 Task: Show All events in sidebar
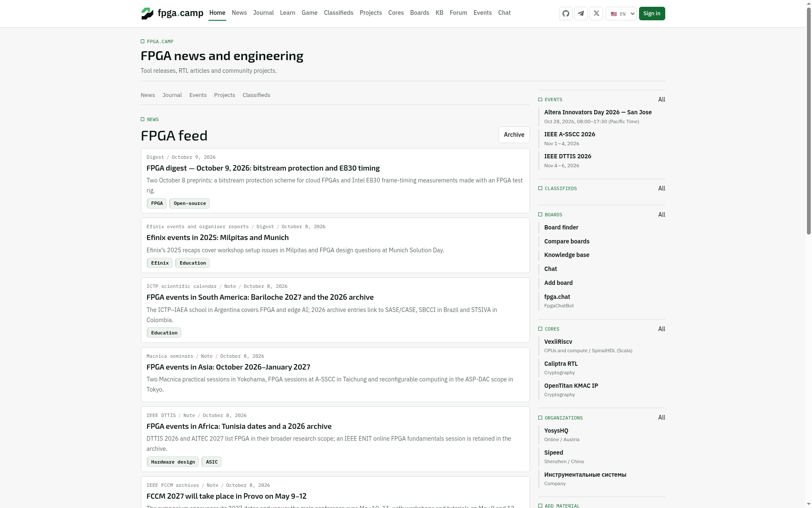[x=661, y=99]
